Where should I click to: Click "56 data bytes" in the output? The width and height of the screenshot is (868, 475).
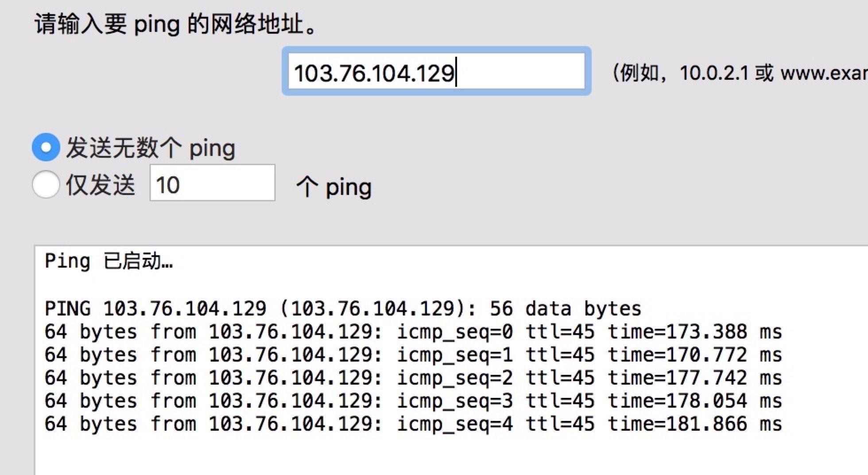coord(565,308)
